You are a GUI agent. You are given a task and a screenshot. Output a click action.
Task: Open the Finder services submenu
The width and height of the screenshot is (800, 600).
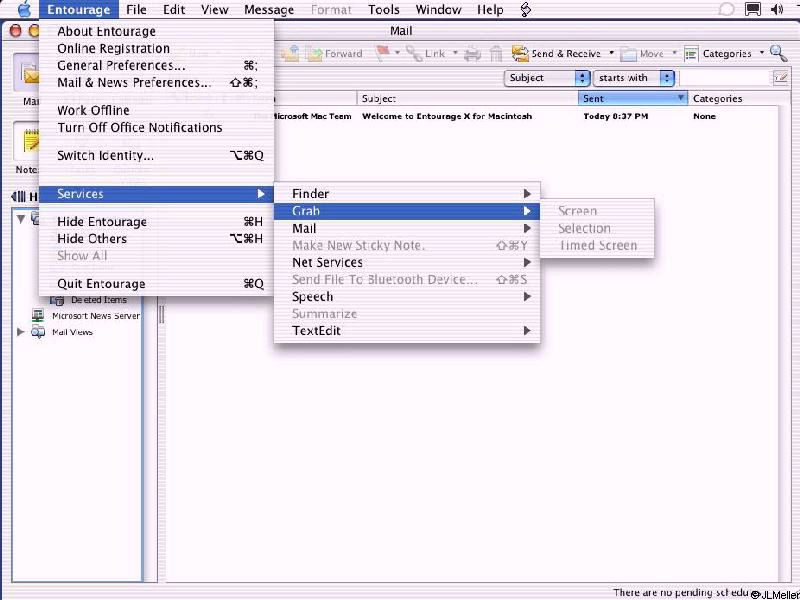pos(407,194)
